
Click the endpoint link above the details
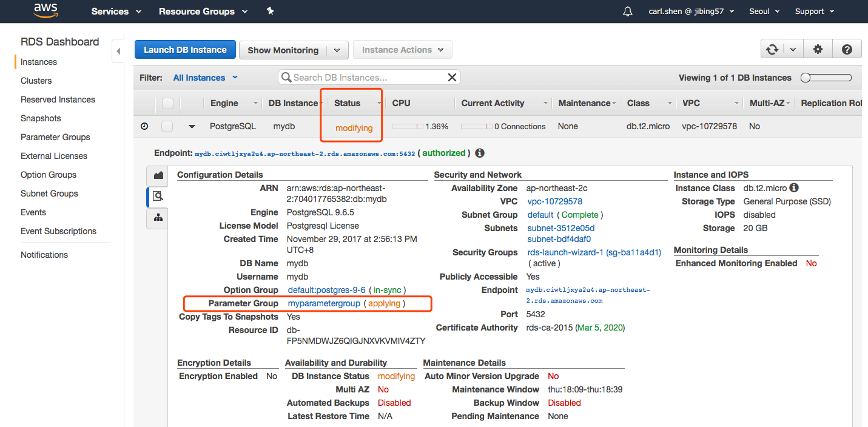(x=305, y=154)
